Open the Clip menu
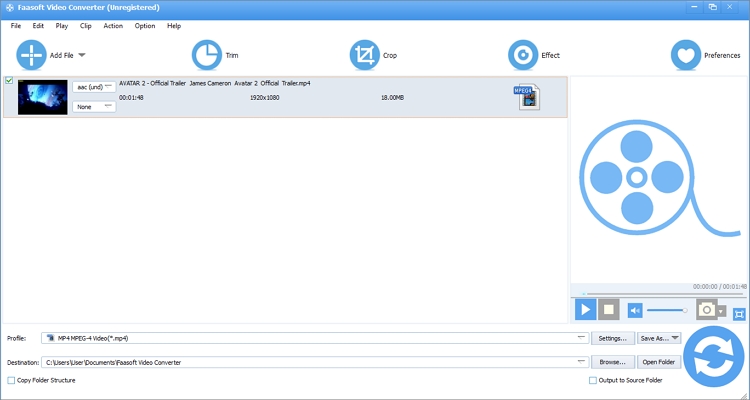This screenshot has height=400, width=750. (86, 26)
